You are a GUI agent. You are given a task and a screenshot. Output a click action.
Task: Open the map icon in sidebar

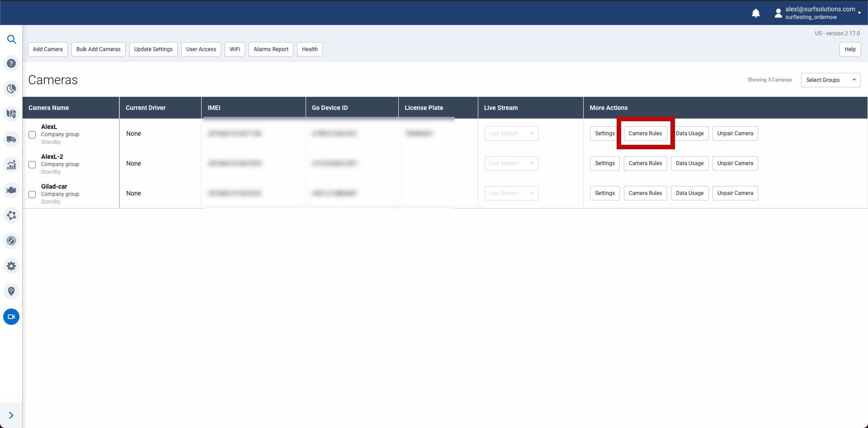point(11,114)
